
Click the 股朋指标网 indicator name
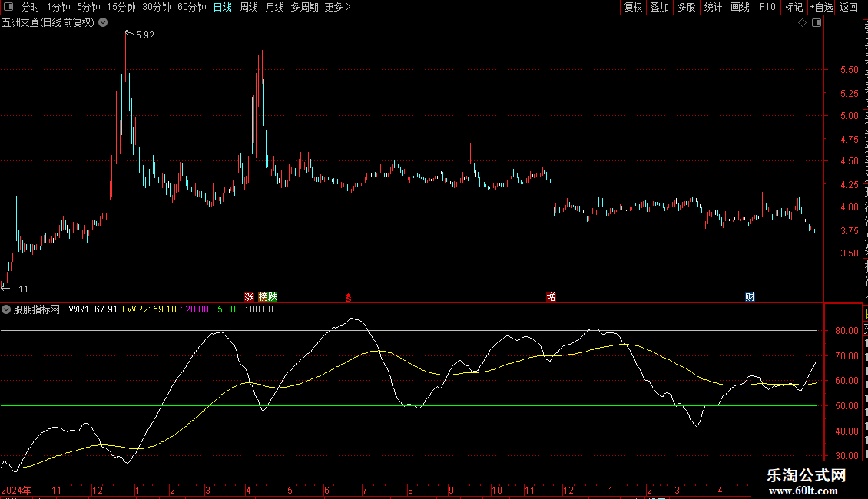point(37,310)
